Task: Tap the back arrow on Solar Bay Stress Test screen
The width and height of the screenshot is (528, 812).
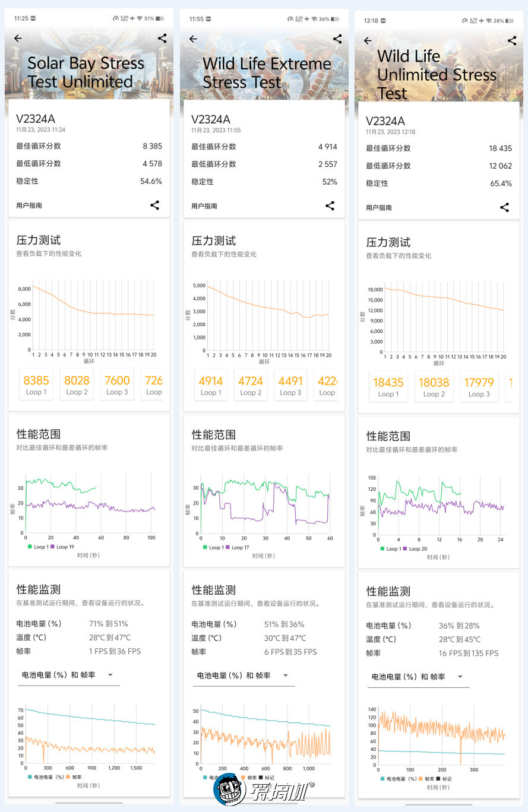Action: coord(18,38)
